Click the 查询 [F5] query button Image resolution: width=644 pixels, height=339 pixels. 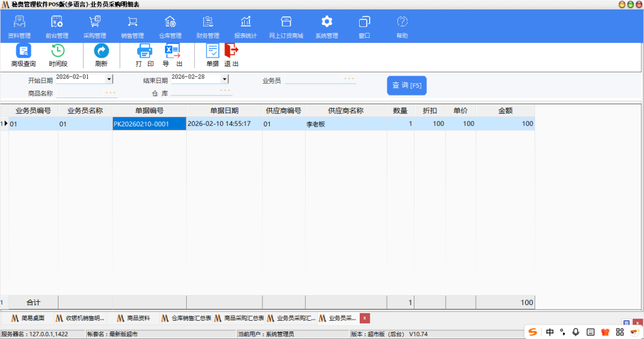[x=406, y=86]
